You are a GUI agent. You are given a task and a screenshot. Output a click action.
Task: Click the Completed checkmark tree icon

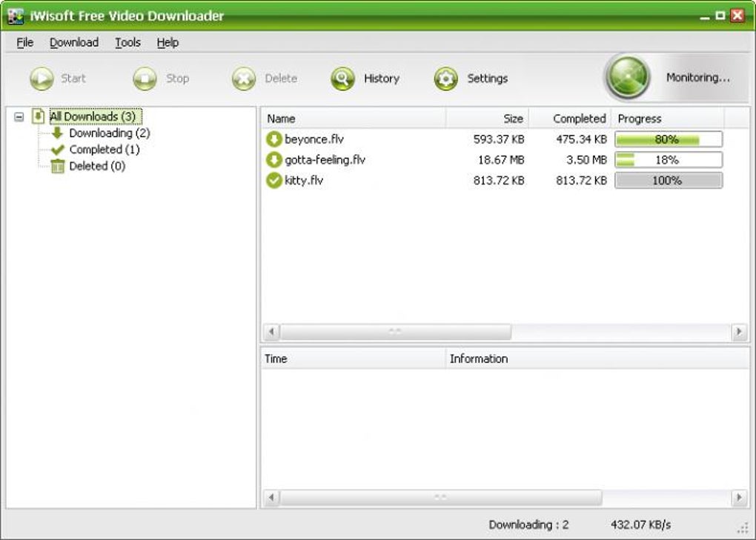(x=57, y=150)
